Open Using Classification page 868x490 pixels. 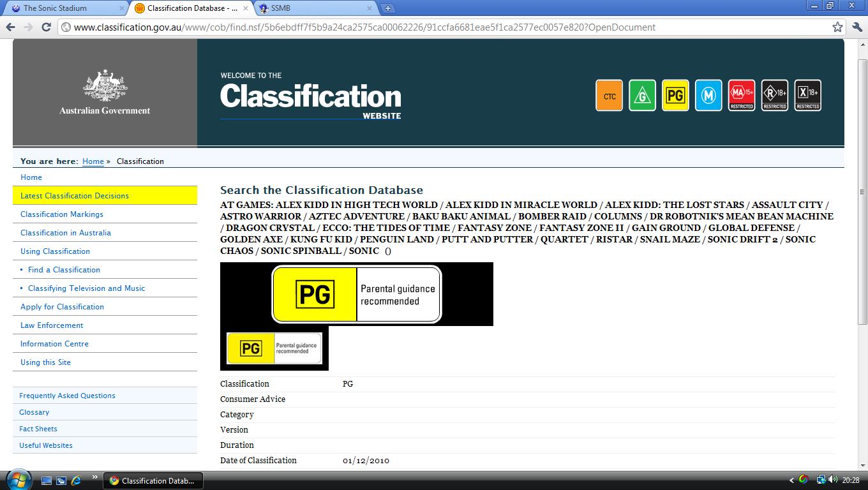[55, 251]
